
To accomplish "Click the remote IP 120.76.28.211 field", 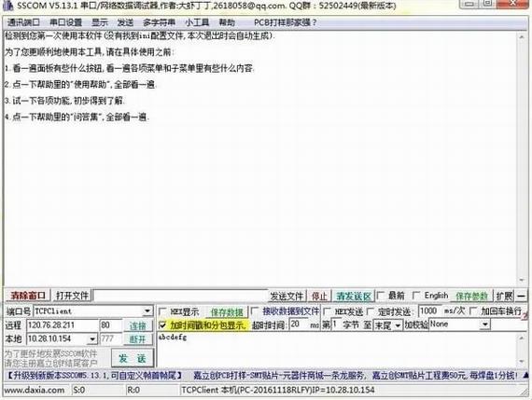I will (63, 325).
